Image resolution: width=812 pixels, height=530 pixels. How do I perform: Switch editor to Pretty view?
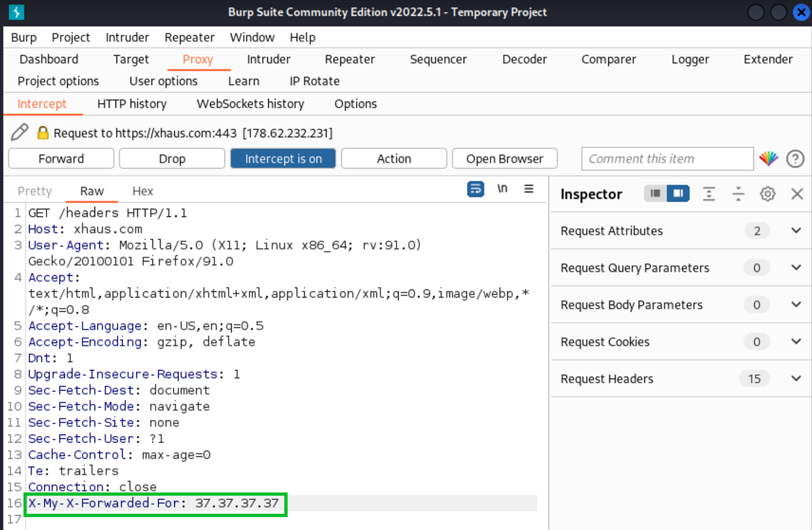(35, 191)
